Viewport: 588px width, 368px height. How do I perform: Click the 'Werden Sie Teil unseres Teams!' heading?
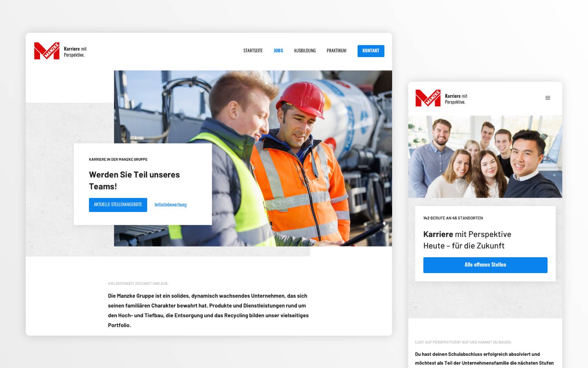click(134, 180)
